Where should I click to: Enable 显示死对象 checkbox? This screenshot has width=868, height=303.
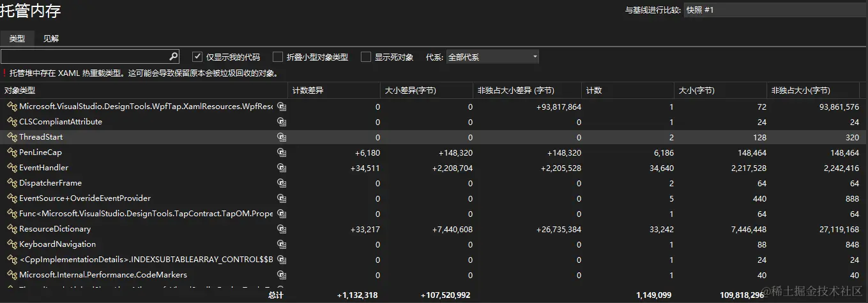click(366, 57)
